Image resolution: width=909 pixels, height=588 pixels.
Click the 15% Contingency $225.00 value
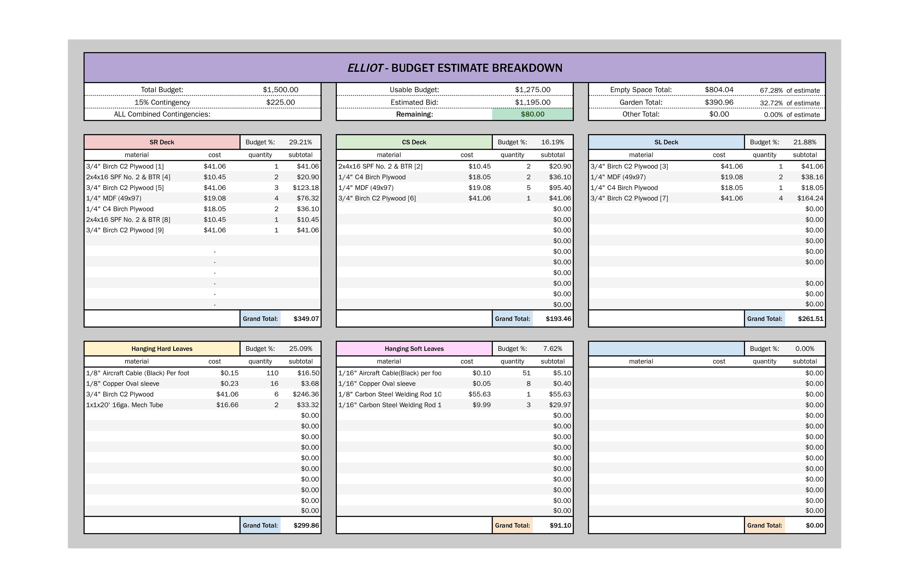click(x=280, y=102)
